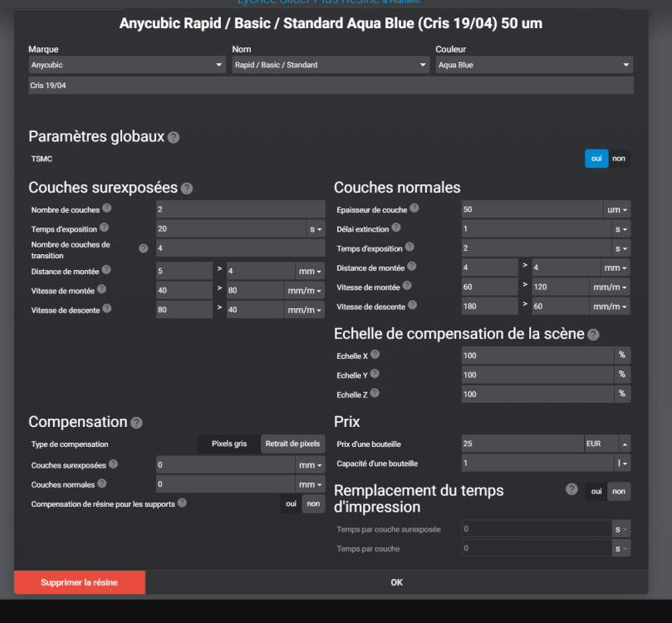Click the Nombre de couches field showing 2
Image resolution: width=672 pixels, height=623 pixels.
click(x=240, y=209)
